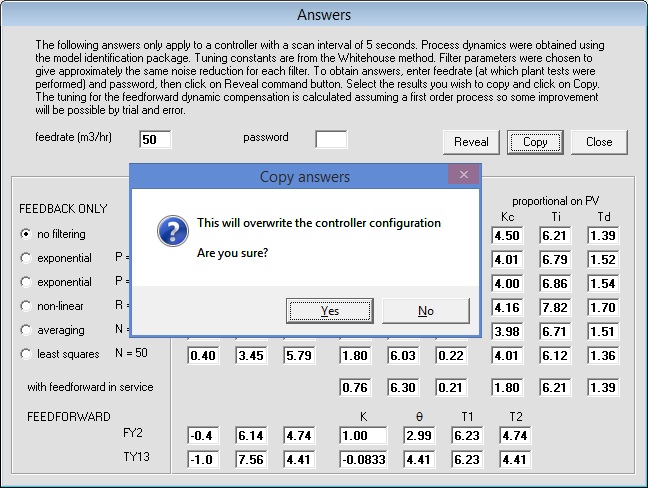Select the averaging filter option
The image size is (648, 488).
click(x=26, y=330)
